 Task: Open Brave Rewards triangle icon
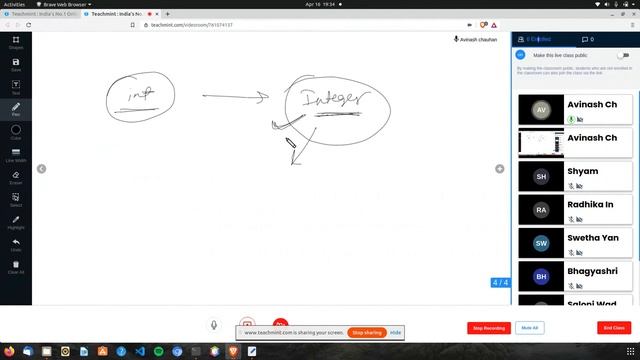(x=494, y=25)
